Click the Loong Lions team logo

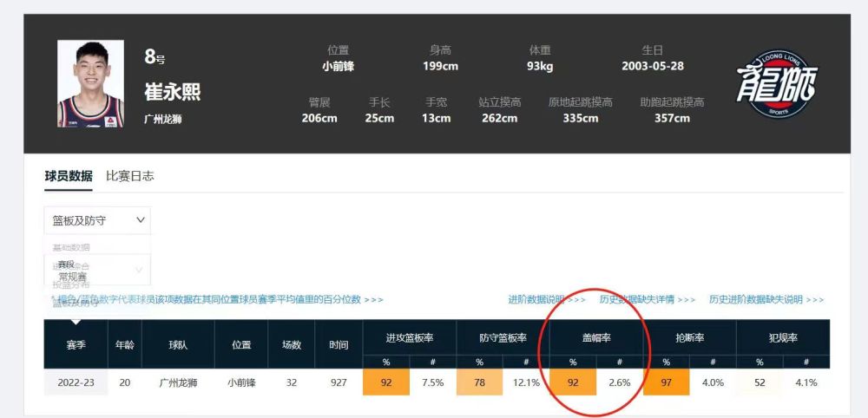777,83
